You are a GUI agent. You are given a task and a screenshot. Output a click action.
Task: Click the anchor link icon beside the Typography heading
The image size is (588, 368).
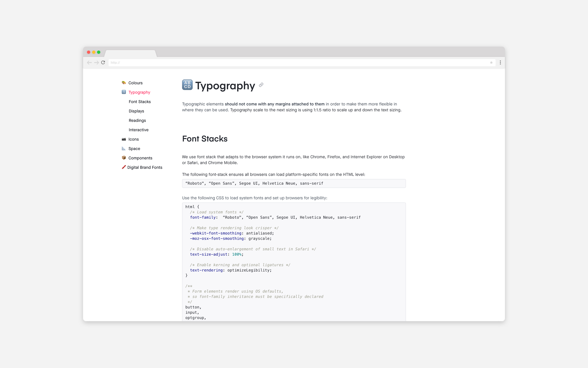coord(261,85)
